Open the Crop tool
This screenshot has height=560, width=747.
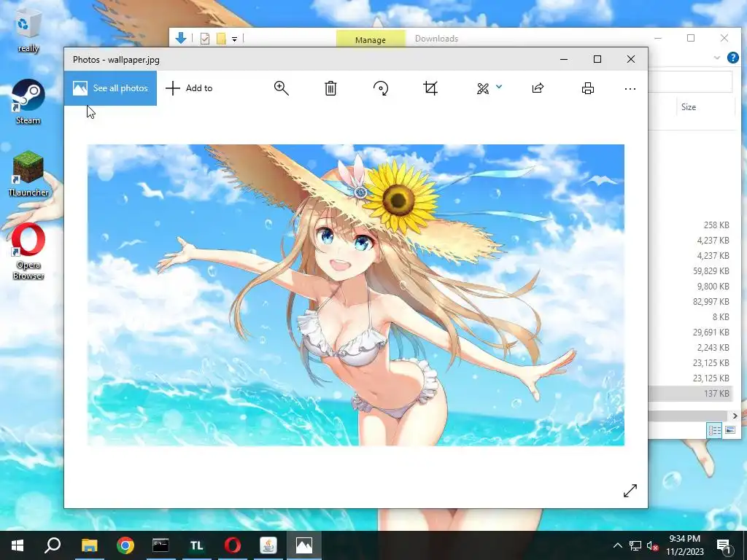(430, 88)
